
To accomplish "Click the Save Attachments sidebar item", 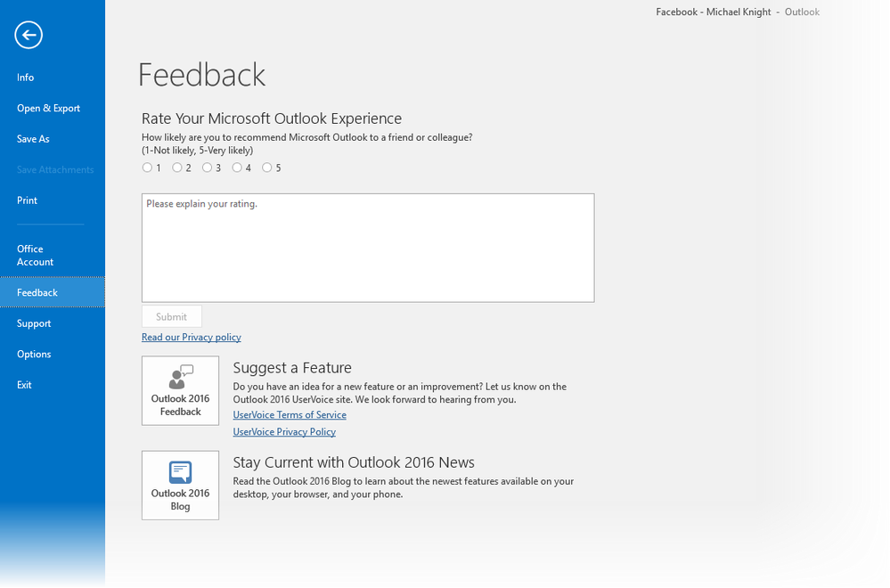I will click(53, 169).
